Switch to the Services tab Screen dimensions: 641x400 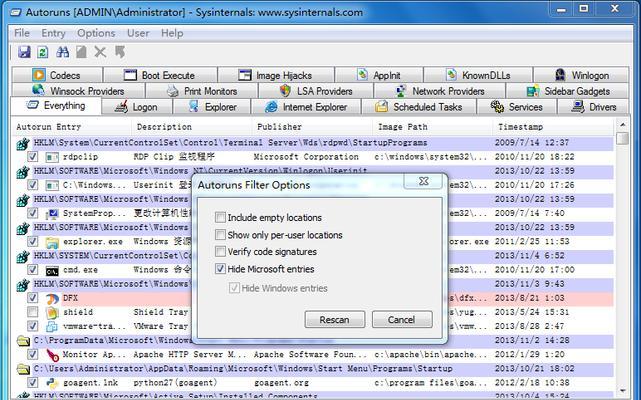click(x=517, y=107)
